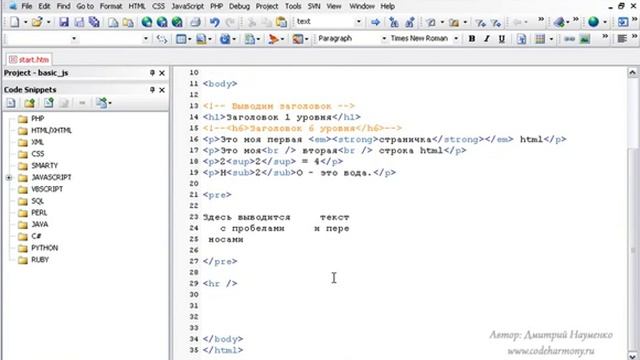Switch to the start.htm file tab
This screenshot has height=360, width=640.
(x=29, y=60)
